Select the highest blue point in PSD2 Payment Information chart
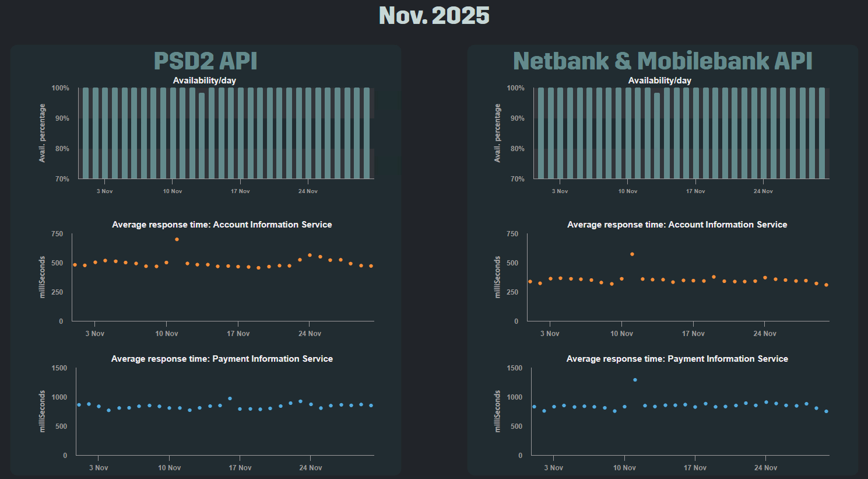This screenshot has width=868, height=479. click(x=230, y=398)
